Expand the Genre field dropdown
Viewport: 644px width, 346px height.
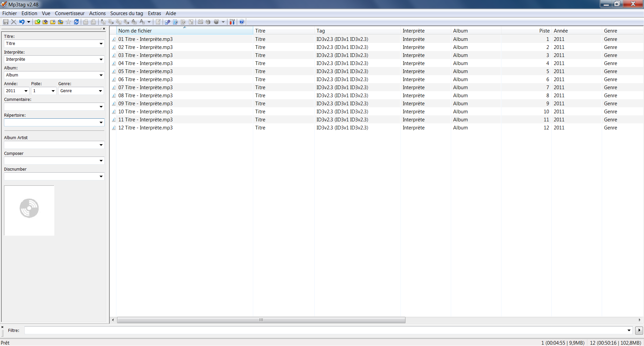pyautogui.click(x=100, y=91)
